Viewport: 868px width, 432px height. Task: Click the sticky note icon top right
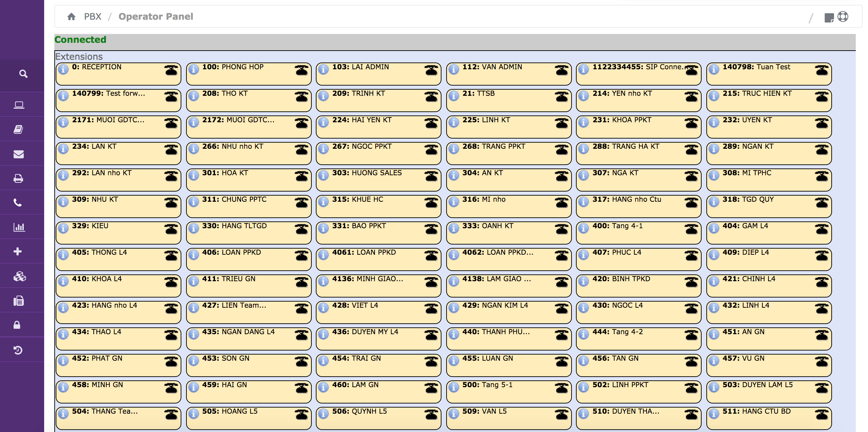coord(829,18)
